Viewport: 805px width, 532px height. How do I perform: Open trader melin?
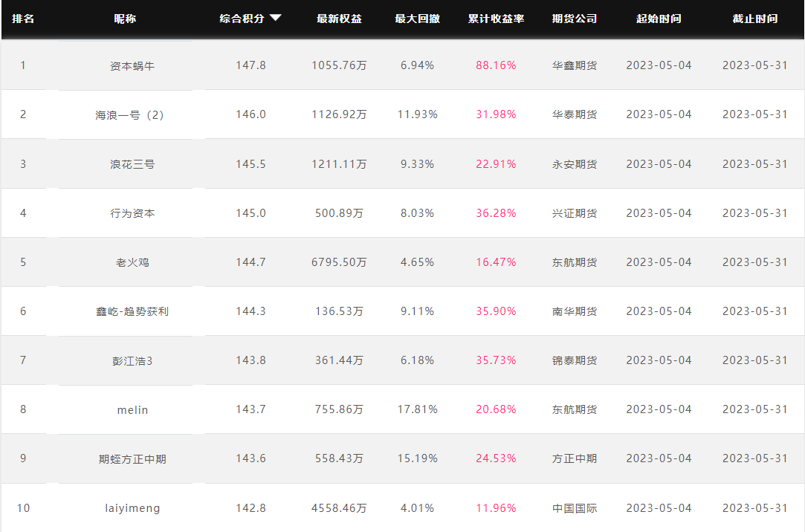(132, 410)
